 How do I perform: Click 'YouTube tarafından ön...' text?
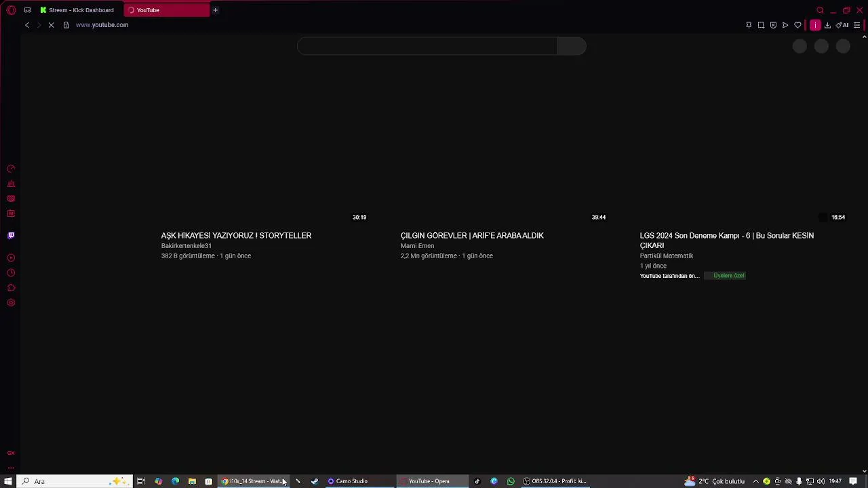(x=669, y=276)
